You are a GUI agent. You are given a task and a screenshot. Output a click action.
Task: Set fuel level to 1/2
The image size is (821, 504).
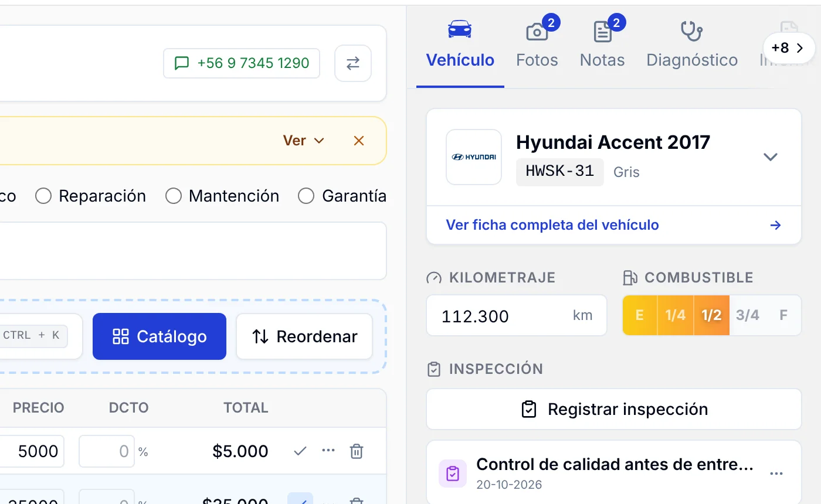click(x=711, y=315)
